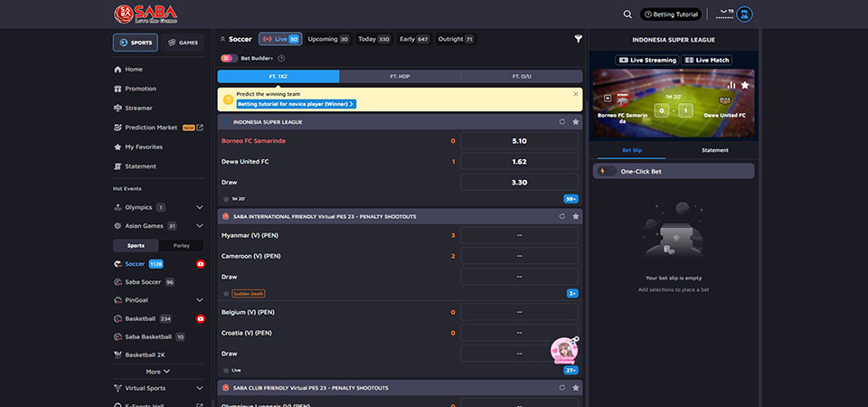This screenshot has height=407, width=868.
Task: Open the odds filter funnel icon
Action: [x=578, y=39]
